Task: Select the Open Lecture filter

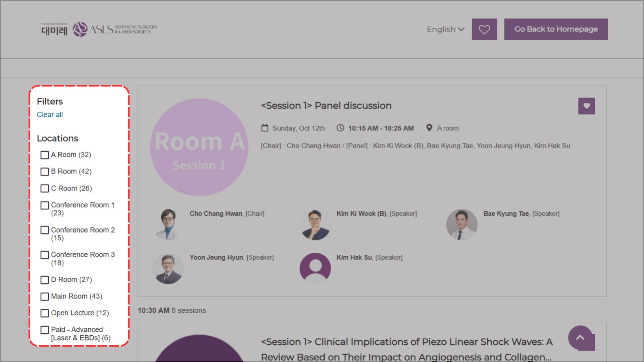Action: pos(45,313)
